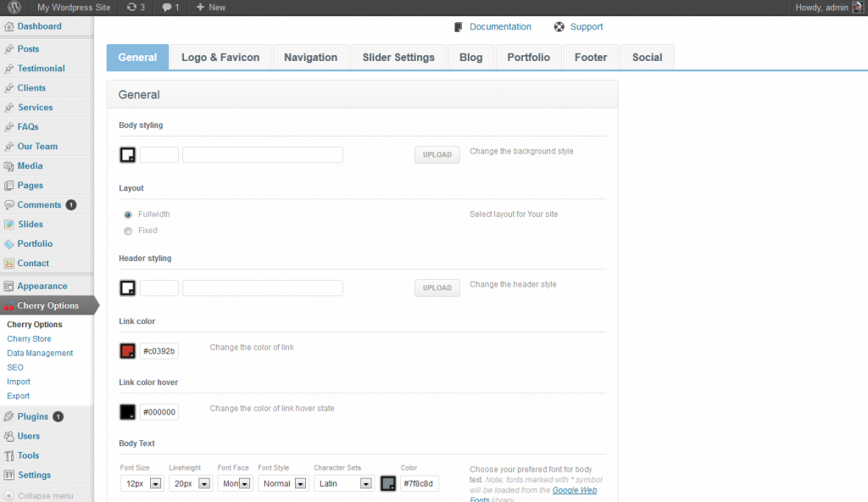Open the Font Face dropdown
Viewport: 868px width, 502px height.
coord(236,483)
